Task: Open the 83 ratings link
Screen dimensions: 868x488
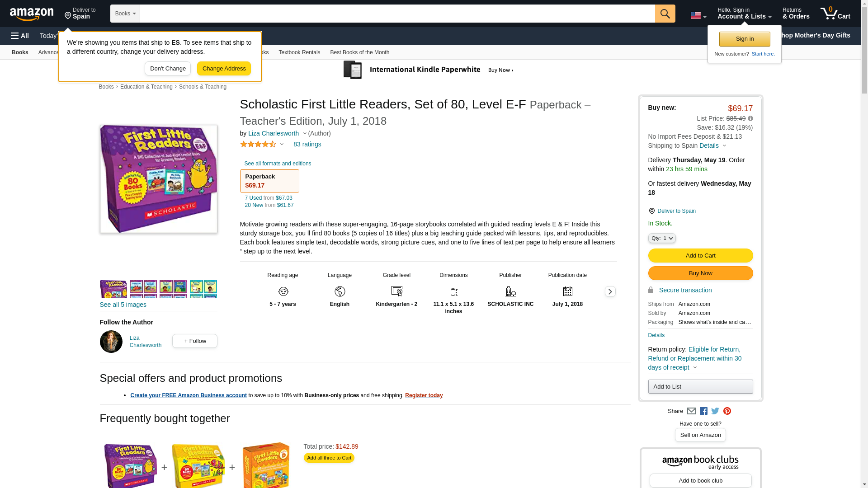Action: (307, 144)
